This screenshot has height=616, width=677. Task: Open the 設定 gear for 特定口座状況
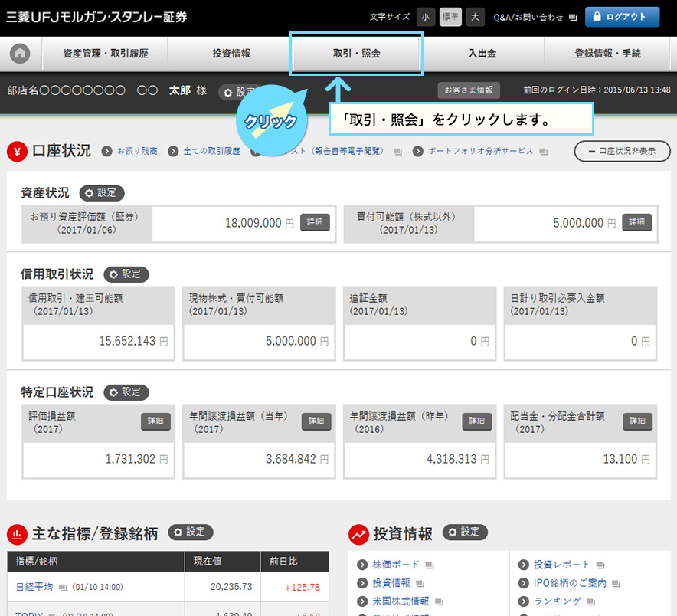pos(126,392)
